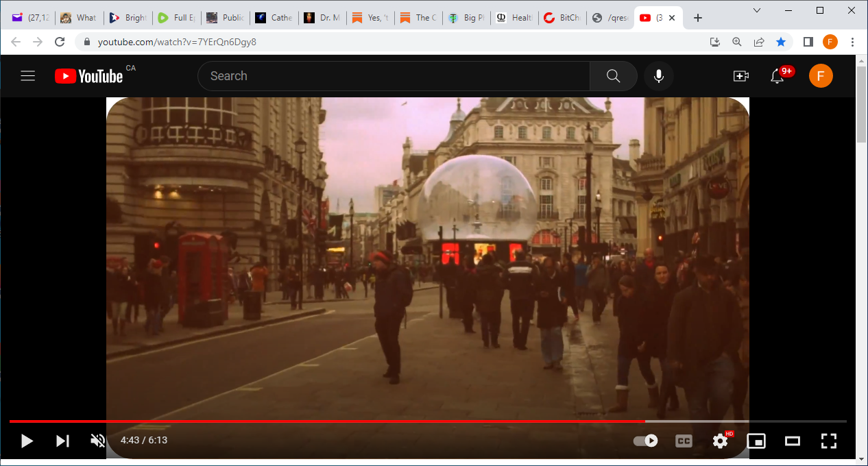Switch to the 'Cathe' tab
Image resolution: width=868 pixels, height=466 pixels.
click(x=273, y=18)
